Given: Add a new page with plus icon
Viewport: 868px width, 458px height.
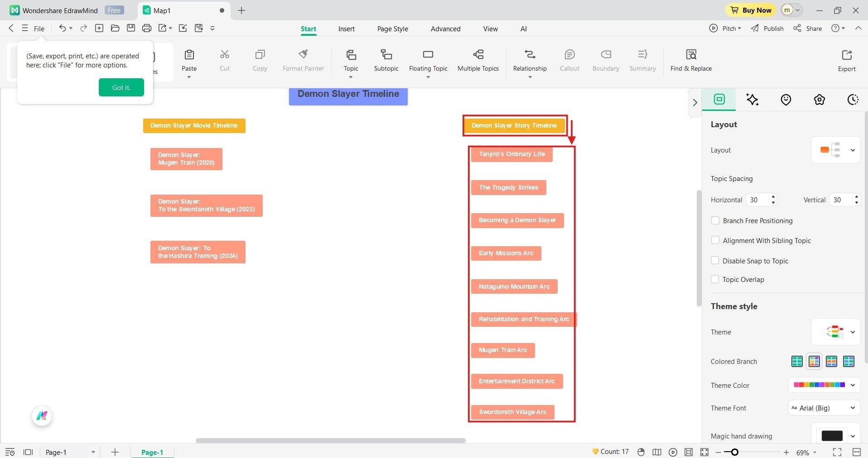Looking at the screenshot, I should click(x=115, y=452).
